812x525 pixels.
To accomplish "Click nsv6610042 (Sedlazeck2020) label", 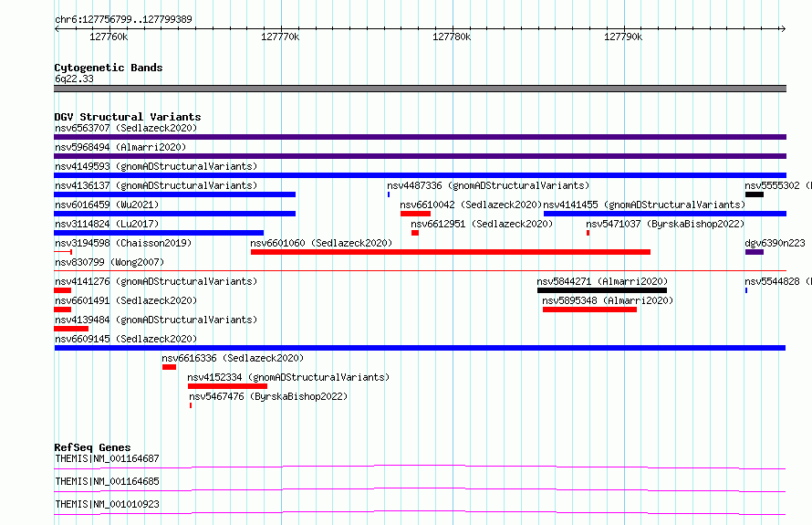I will click(471, 205).
